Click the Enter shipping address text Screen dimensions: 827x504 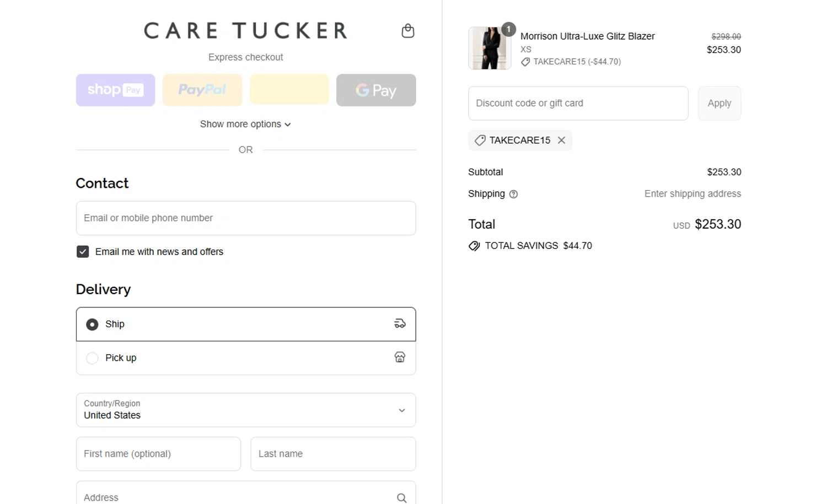point(692,194)
